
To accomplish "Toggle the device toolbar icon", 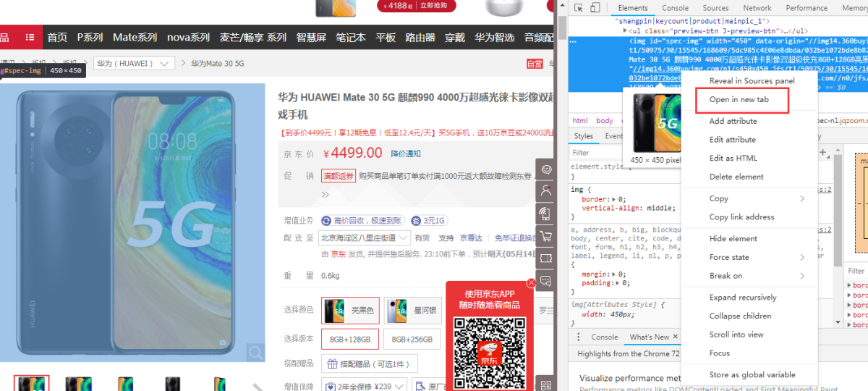I will [595, 8].
